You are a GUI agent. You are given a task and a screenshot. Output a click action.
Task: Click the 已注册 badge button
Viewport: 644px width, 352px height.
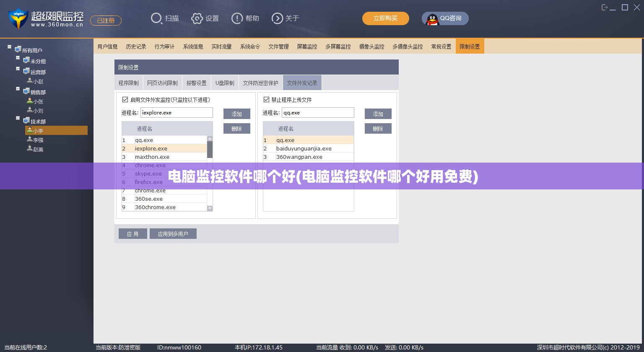[x=106, y=20]
